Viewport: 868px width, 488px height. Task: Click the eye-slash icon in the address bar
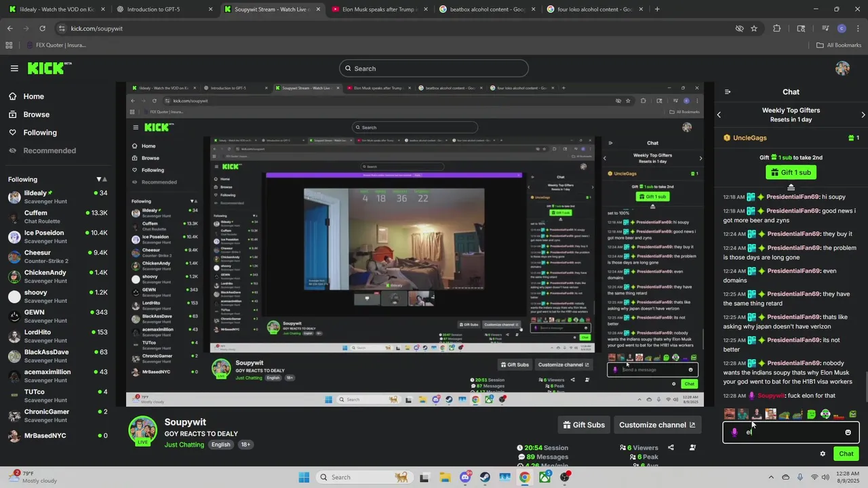pos(740,28)
